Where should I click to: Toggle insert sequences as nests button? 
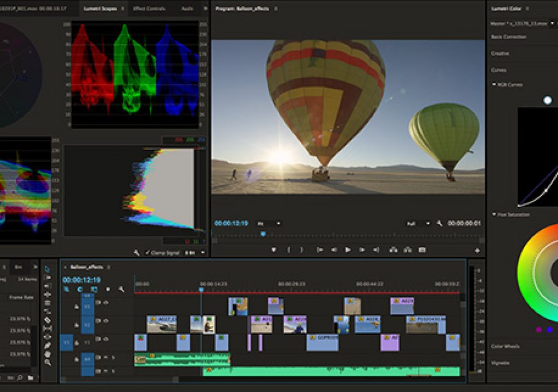point(66,289)
